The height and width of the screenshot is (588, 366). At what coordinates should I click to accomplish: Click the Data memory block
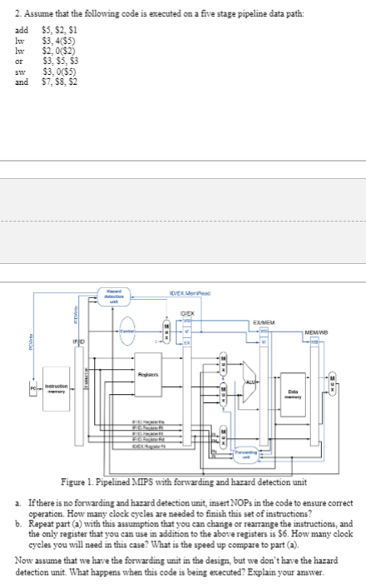(294, 395)
